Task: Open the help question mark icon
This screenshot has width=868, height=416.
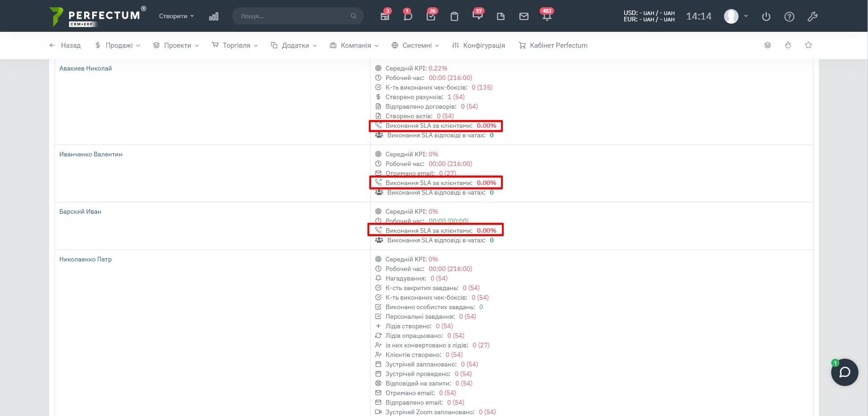Action: pos(789,17)
